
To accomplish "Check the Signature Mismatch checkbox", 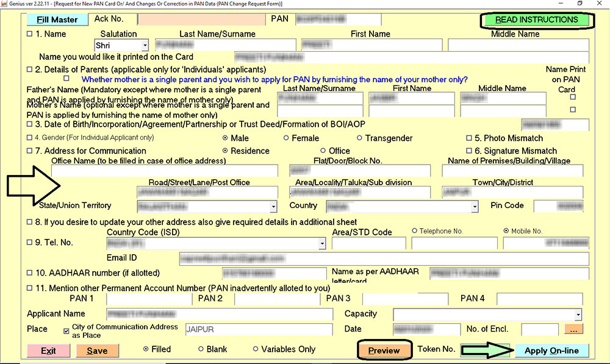I will [x=470, y=151].
